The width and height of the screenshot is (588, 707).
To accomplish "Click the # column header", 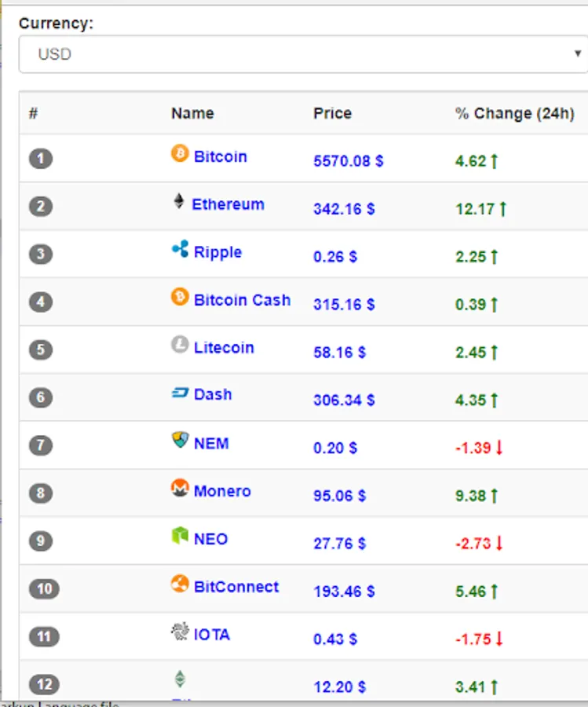I will click(x=33, y=113).
